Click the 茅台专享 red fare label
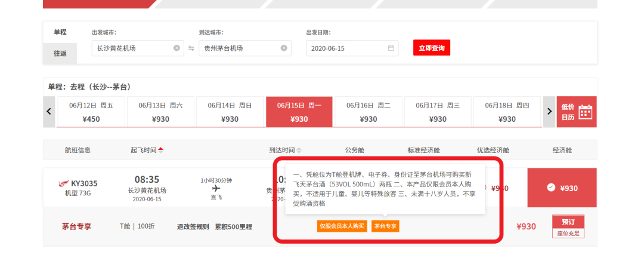 tap(76, 226)
